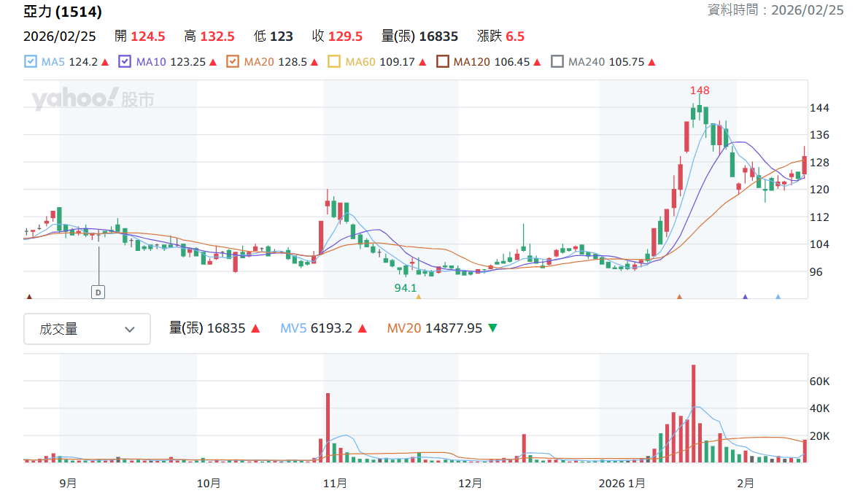Click the purple triangle marker near 2月
Screen dimensions: 855x504
[746, 297]
